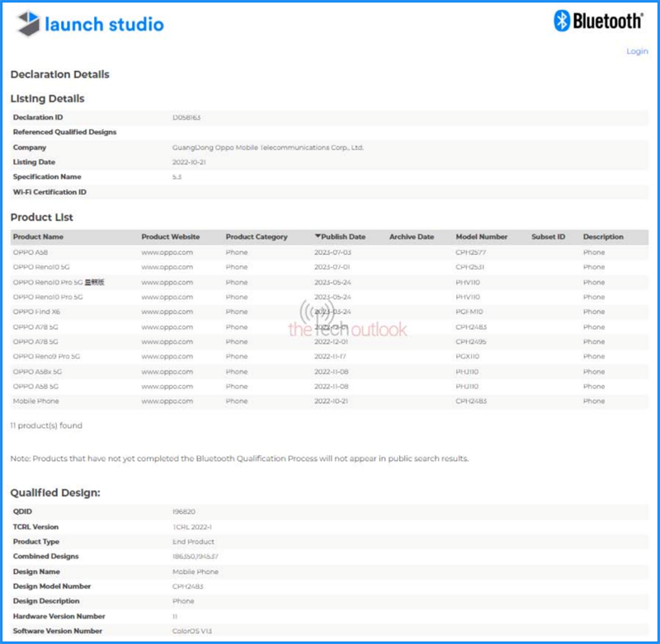Click the Design Model Number value CPH2483
Screen dimensions: 660x644
click(188, 586)
